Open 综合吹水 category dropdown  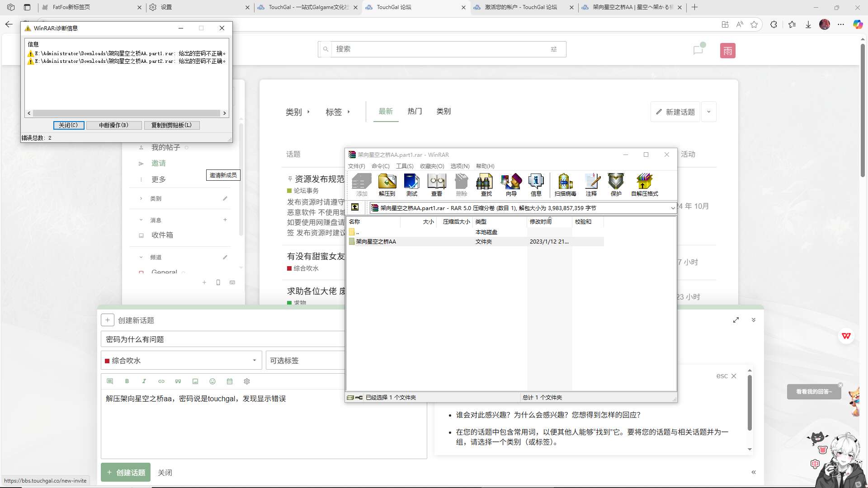click(x=181, y=361)
